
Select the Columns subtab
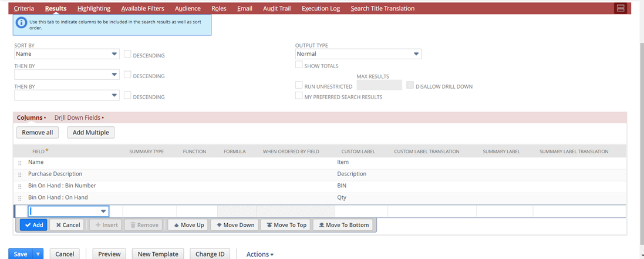[x=31, y=117]
